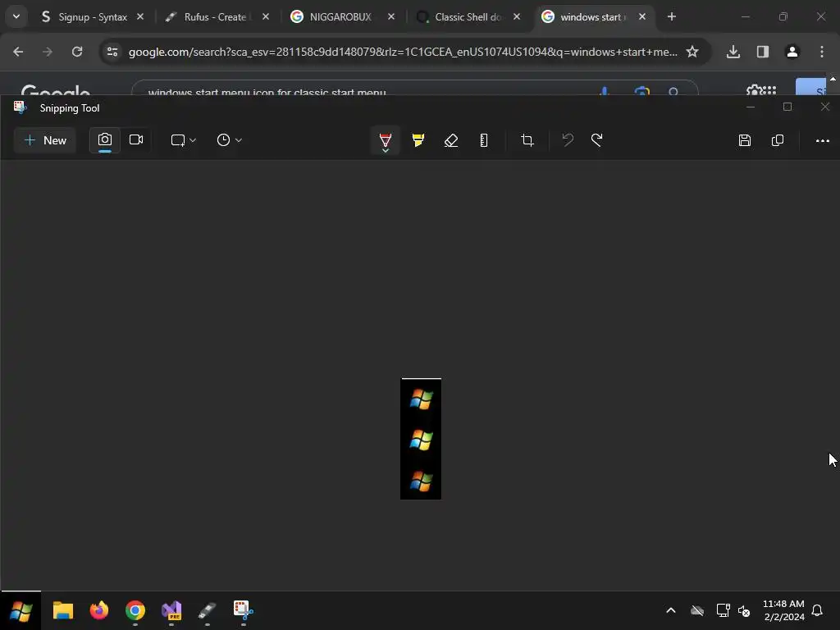Close the Signup - Syntax tab
The height and width of the screenshot is (630, 840).
click(140, 17)
